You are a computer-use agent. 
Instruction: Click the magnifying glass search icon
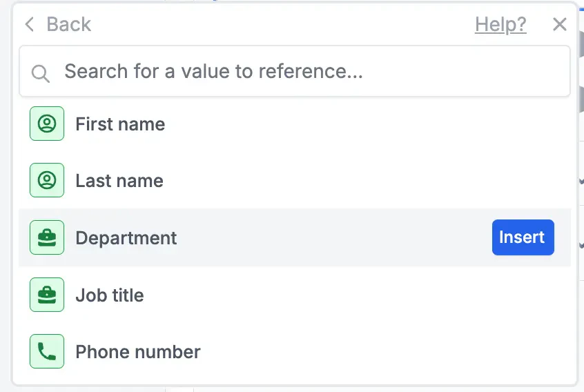tap(41, 72)
